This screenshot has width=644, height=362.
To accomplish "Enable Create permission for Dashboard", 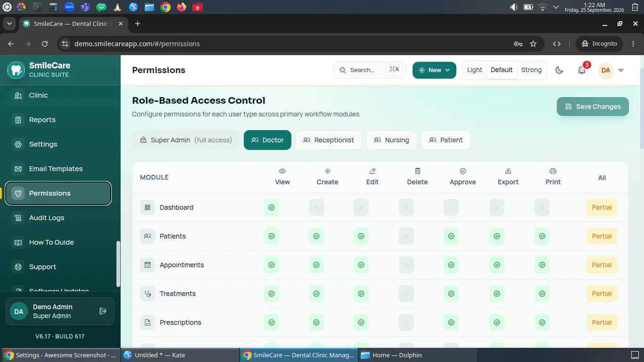I will pyautogui.click(x=316, y=207).
